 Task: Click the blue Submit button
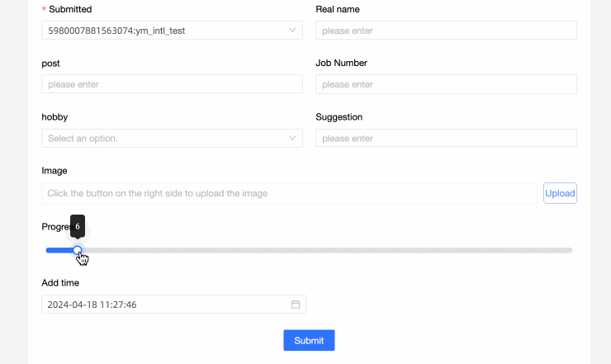(309, 341)
